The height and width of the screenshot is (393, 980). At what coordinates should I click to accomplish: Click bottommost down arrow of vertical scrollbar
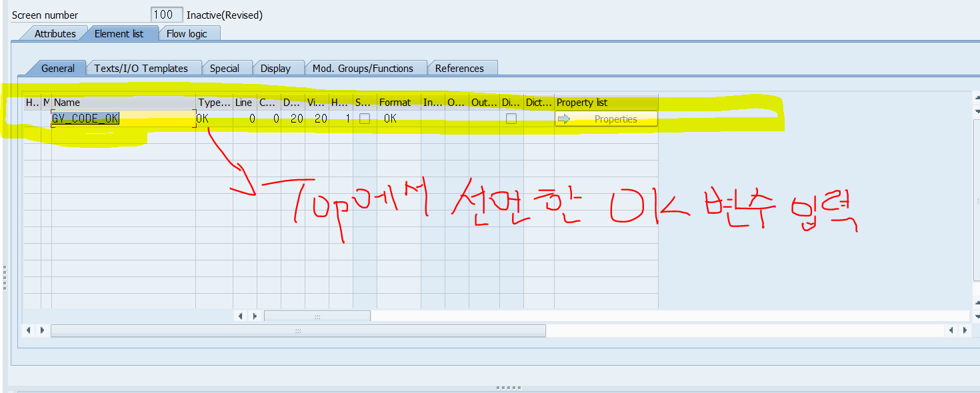coord(977,316)
